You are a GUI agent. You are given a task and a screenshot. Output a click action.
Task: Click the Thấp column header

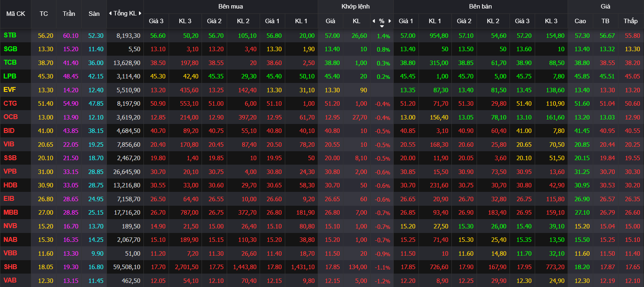pyautogui.click(x=631, y=21)
